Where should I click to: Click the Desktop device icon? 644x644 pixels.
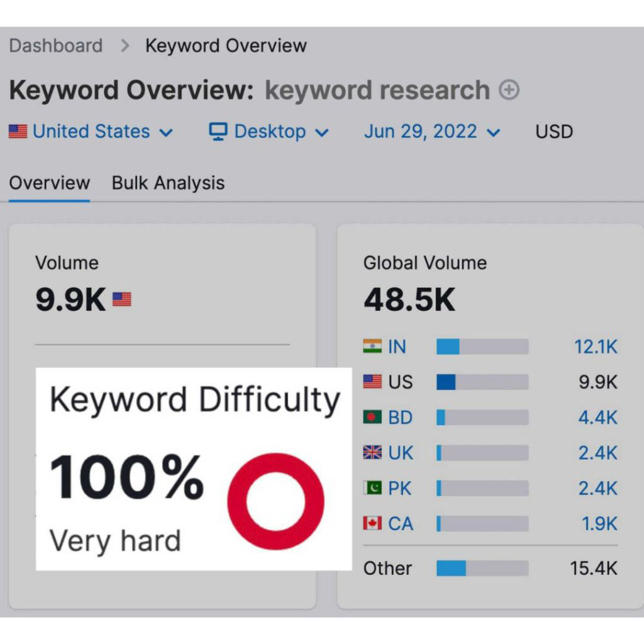[217, 131]
